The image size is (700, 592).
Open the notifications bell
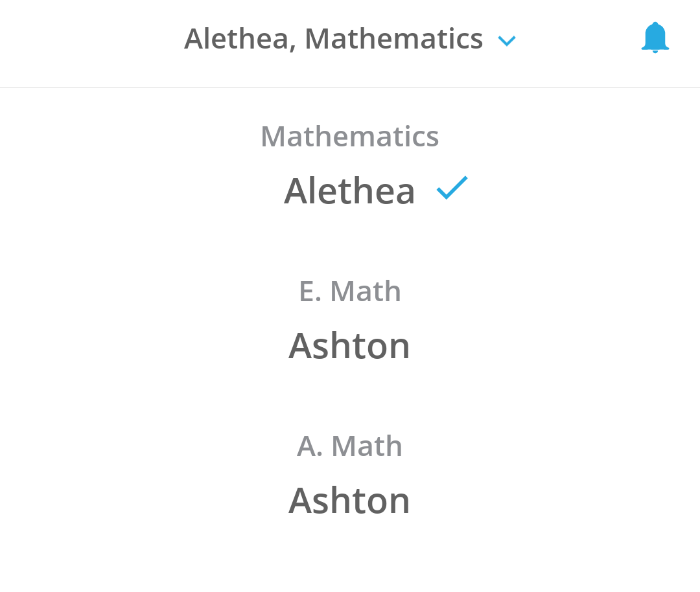point(655,38)
